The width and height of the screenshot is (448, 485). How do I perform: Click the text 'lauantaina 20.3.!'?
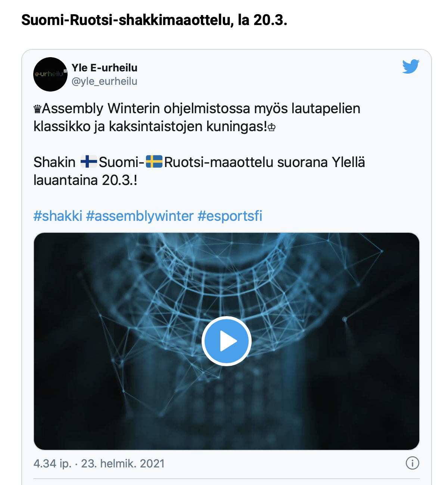point(85,180)
